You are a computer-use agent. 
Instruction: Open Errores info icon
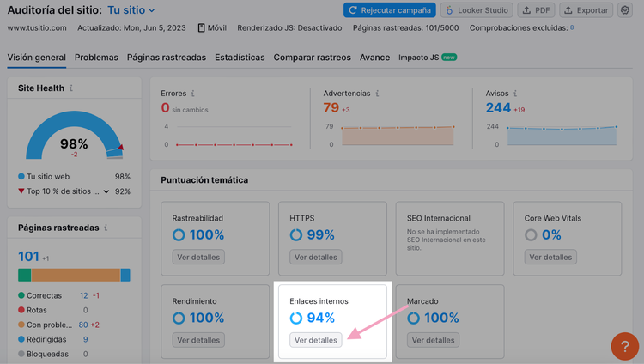(192, 94)
